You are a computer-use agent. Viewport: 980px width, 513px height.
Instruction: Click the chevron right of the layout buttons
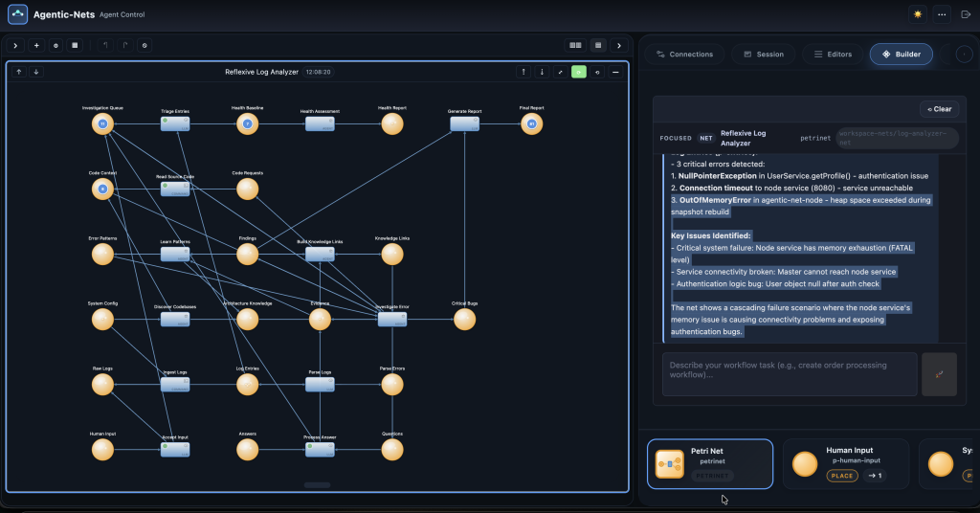pos(619,45)
